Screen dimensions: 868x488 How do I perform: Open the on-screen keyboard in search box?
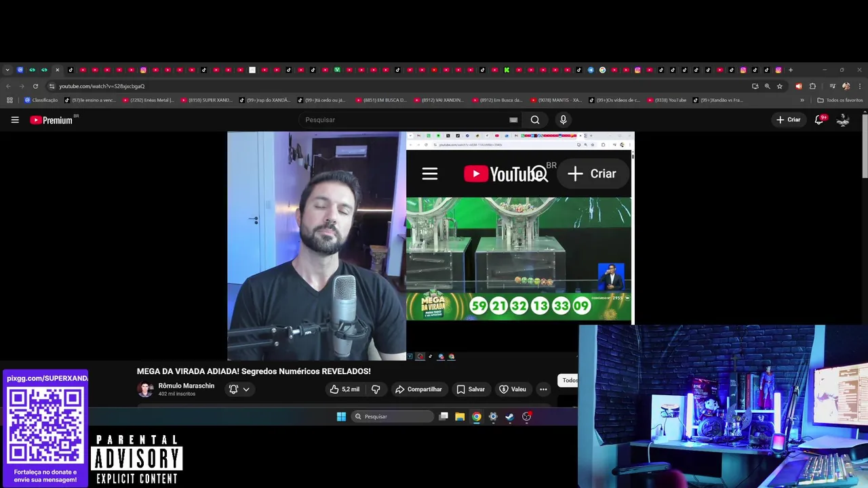[513, 120]
